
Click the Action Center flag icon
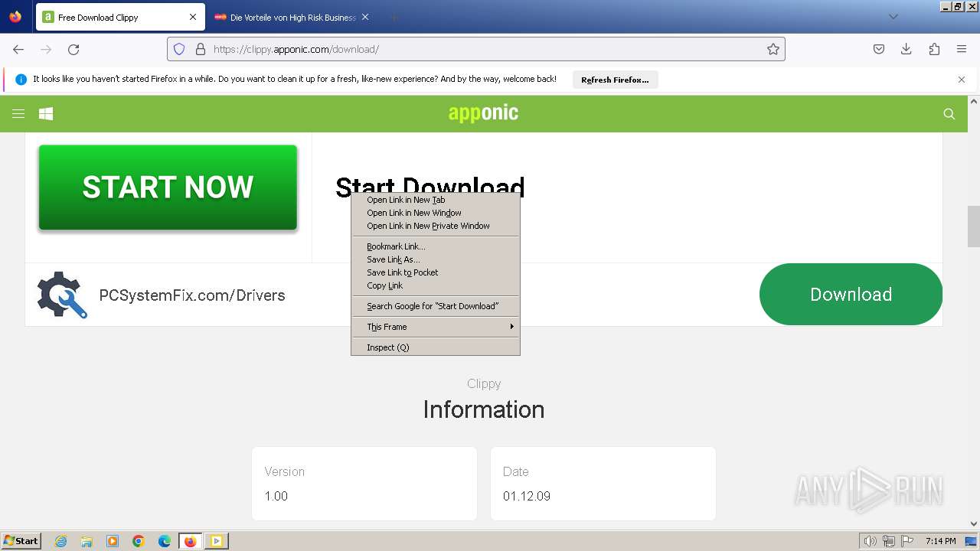[x=907, y=541]
